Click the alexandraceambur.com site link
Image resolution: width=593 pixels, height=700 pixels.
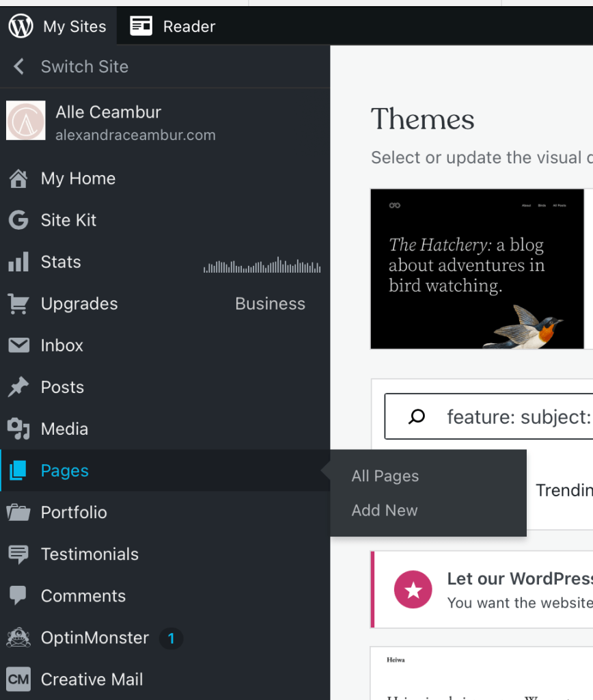[135, 135]
